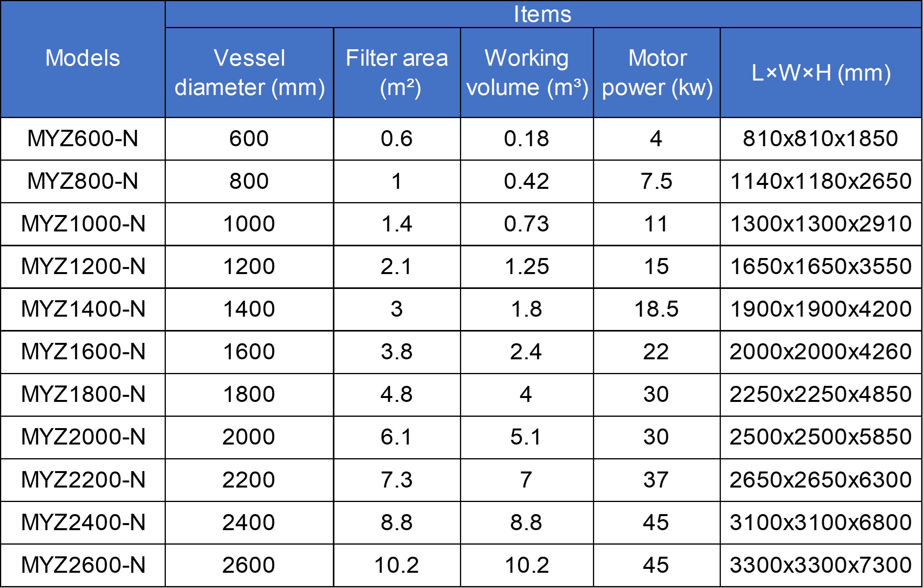This screenshot has width=923, height=588.
Task: Click the MYZ600-N model cell
Action: 83,139
